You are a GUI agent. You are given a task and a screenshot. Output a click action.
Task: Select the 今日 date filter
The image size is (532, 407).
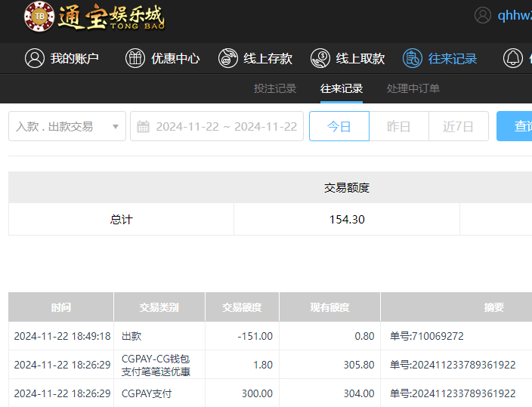click(339, 126)
